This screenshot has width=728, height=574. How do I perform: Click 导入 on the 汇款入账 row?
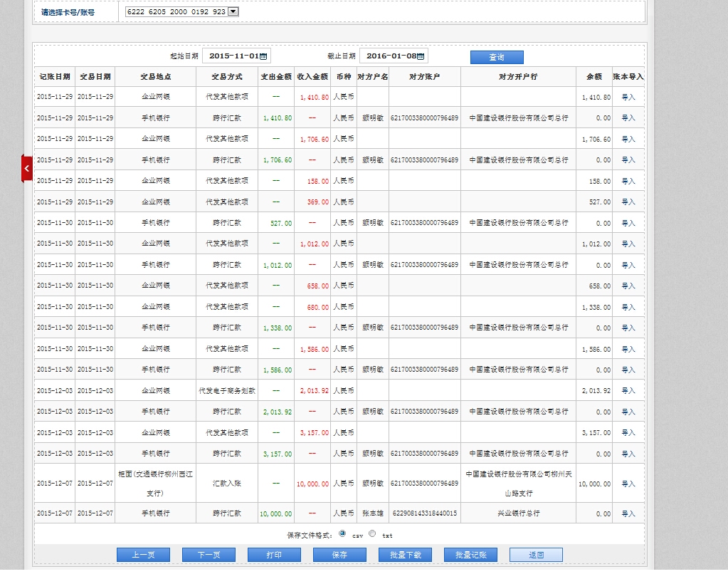[628, 484]
